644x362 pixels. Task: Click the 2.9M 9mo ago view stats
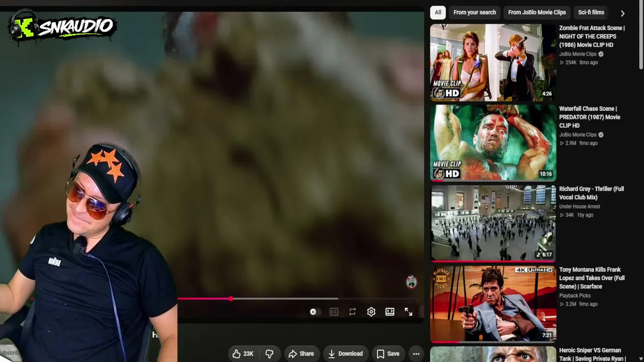(x=579, y=143)
